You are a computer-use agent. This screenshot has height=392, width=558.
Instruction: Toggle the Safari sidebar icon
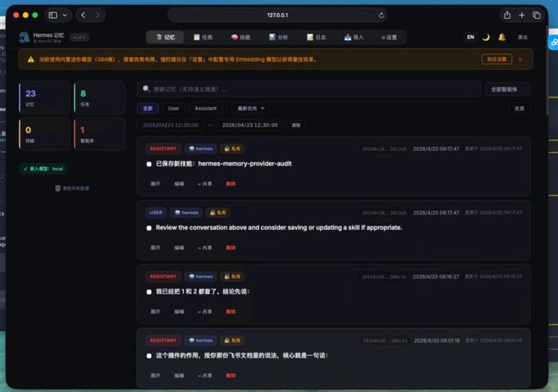click(x=53, y=15)
